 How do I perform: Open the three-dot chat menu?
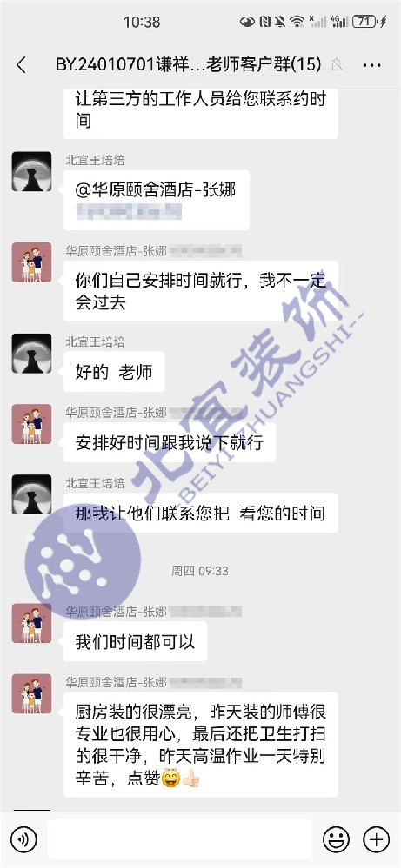[371, 65]
